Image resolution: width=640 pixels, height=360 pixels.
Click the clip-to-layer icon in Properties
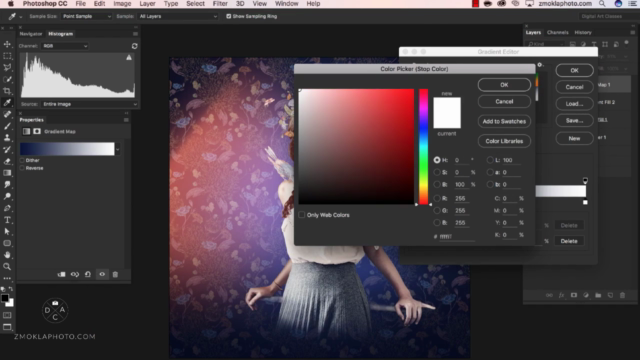click(61, 274)
